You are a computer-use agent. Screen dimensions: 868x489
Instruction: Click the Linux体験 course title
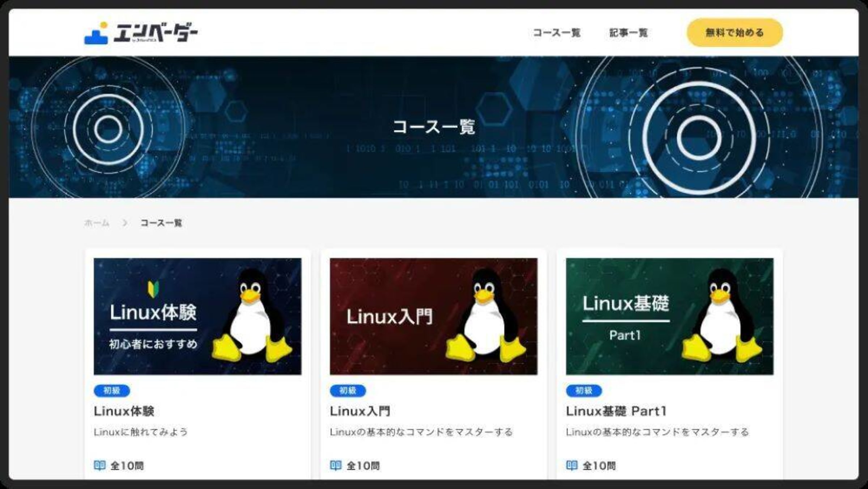tap(124, 411)
